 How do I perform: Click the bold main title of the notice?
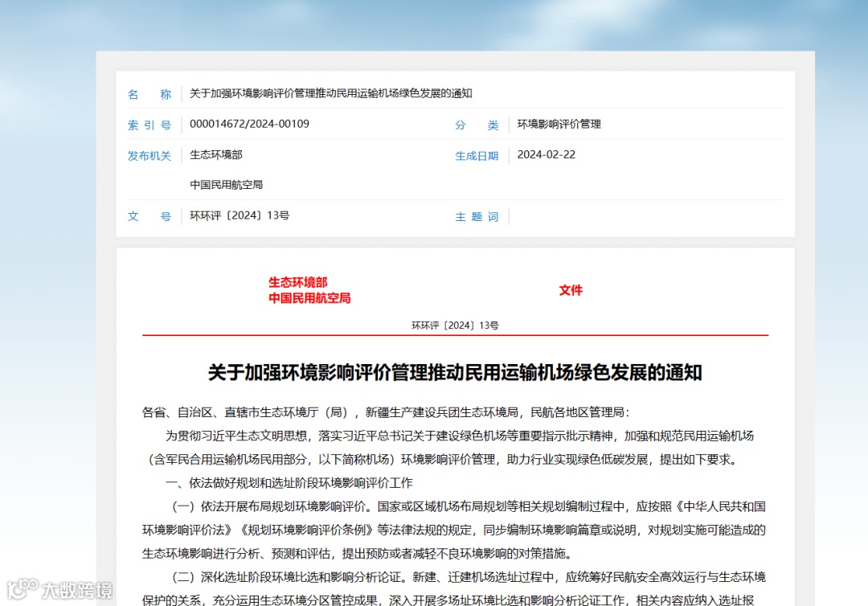tap(455, 372)
